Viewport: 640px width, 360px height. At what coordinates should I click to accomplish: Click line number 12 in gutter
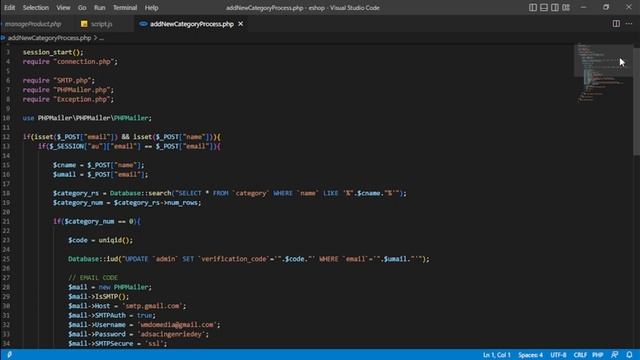(x=6, y=137)
